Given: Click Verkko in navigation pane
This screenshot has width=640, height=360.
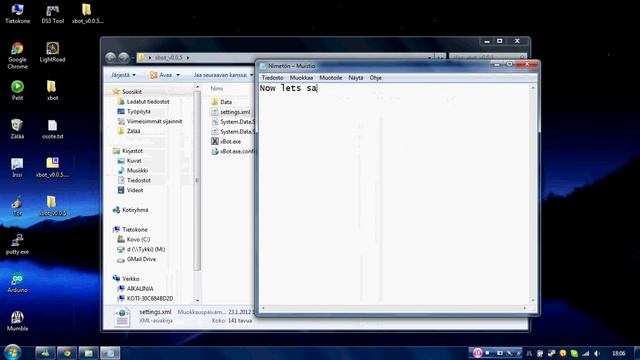Looking at the screenshot, I should [126, 278].
